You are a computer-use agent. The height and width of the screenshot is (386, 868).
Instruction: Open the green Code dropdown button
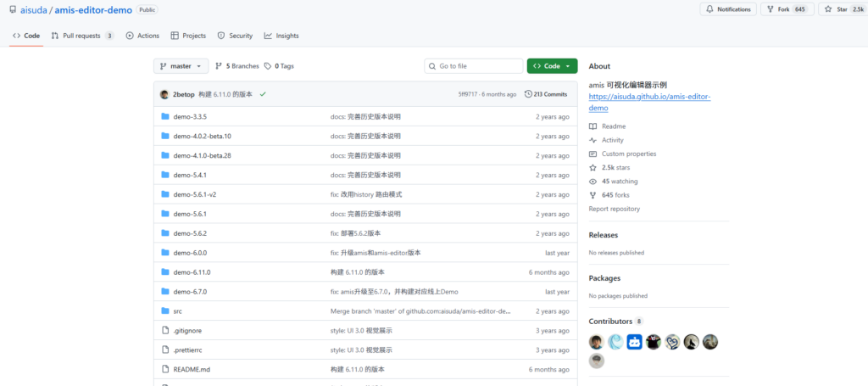click(x=552, y=66)
